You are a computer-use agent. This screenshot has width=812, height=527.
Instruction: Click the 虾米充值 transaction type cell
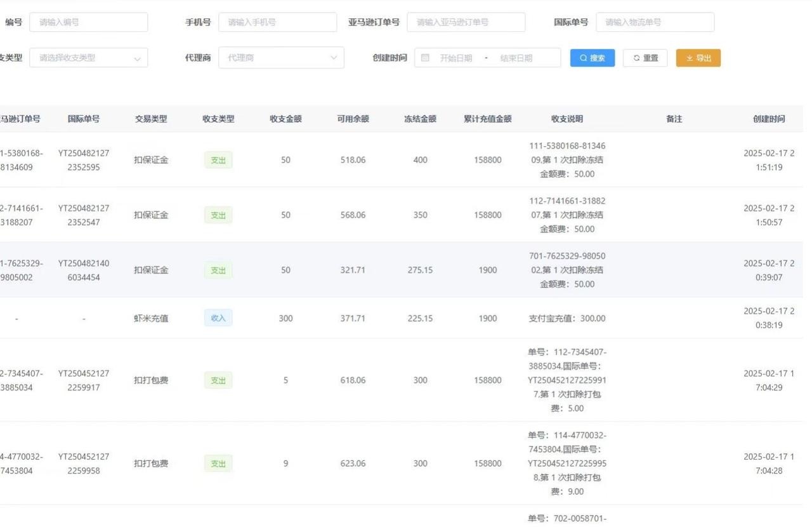[151, 318]
